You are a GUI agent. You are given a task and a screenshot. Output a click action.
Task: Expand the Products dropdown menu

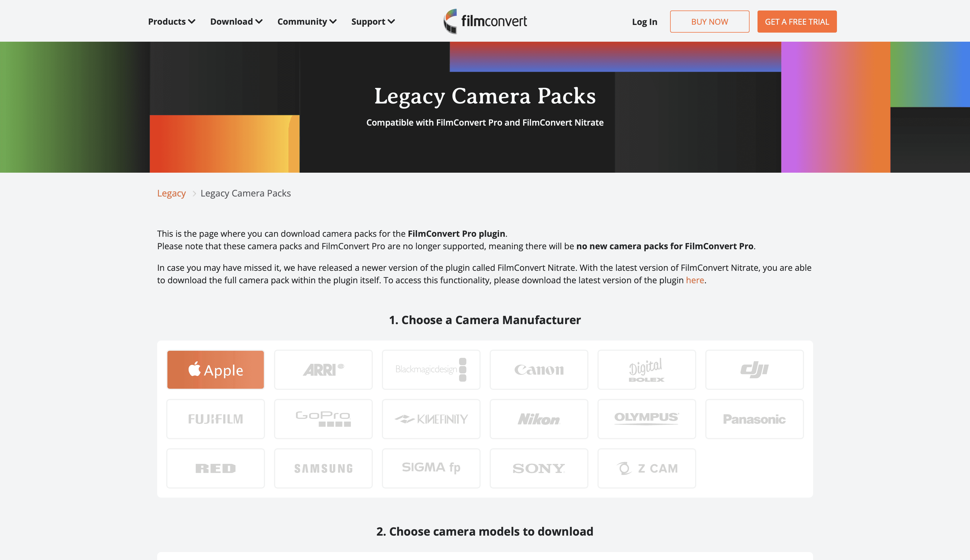coord(171,21)
